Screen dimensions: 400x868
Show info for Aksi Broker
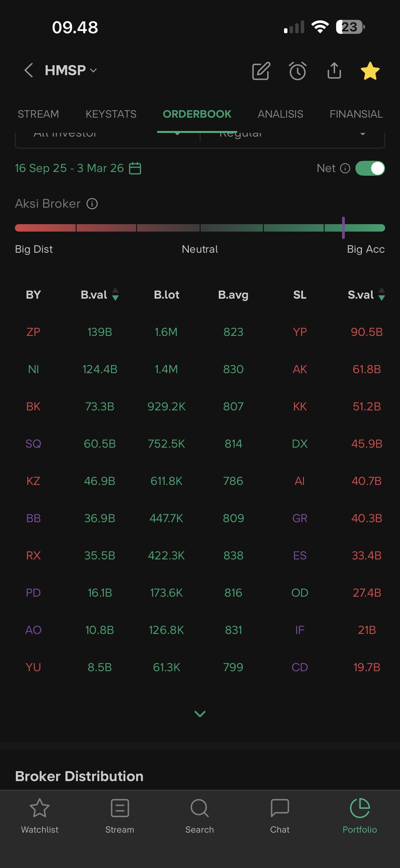point(92,204)
